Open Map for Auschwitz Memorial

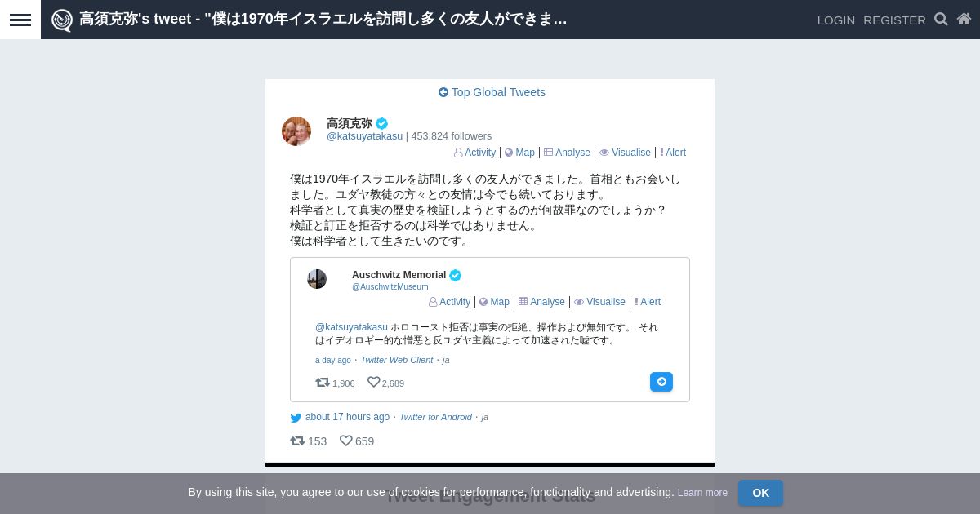pos(494,302)
